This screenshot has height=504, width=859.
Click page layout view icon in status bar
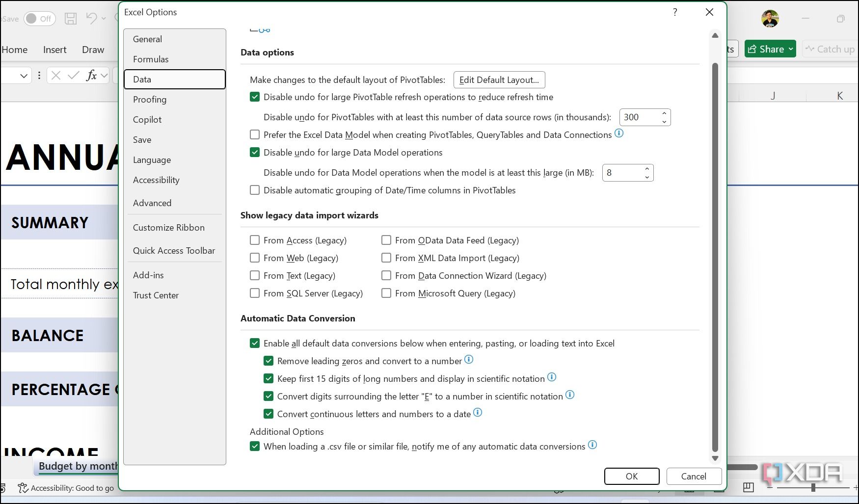[749, 487]
